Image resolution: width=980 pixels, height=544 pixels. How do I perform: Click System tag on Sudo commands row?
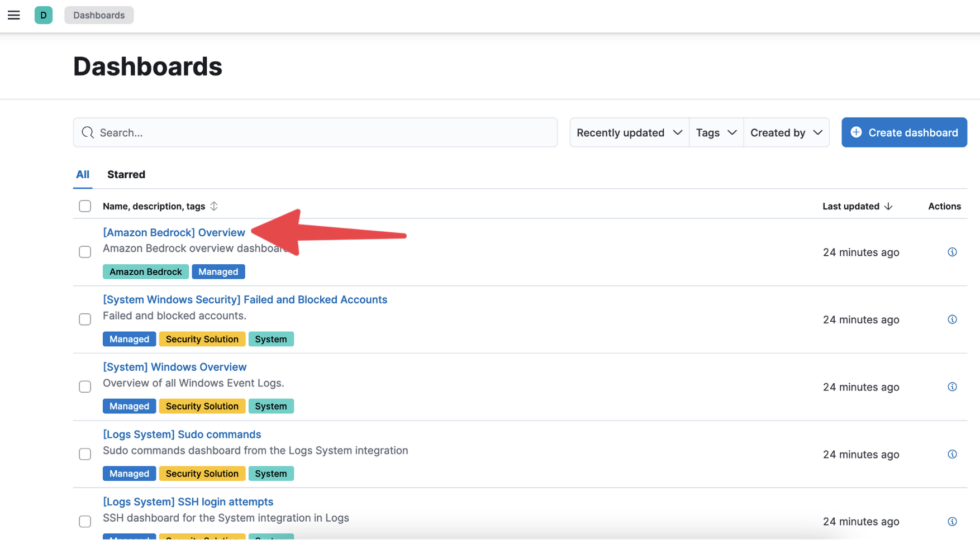pyautogui.click(x=271, y=474)
